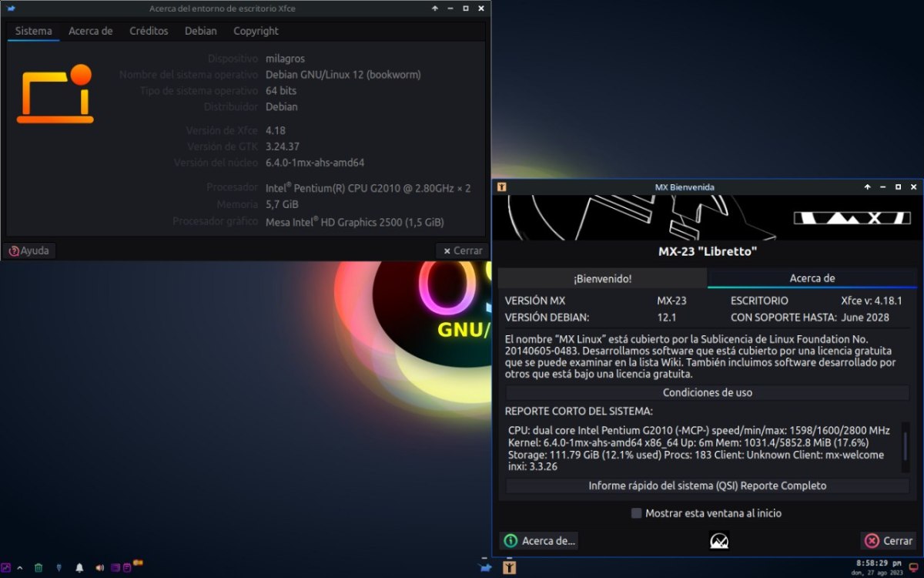
Task: Click the purple system monitor panel icon
Action: (x=6, y=568)
